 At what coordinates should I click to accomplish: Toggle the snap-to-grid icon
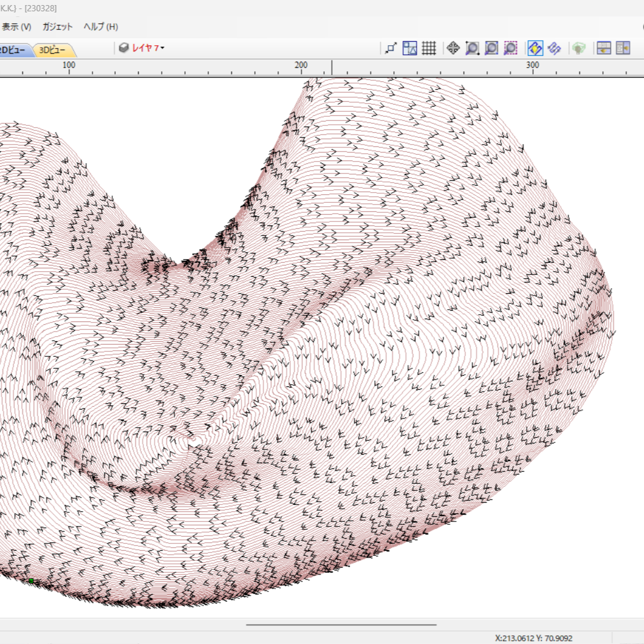429,48
